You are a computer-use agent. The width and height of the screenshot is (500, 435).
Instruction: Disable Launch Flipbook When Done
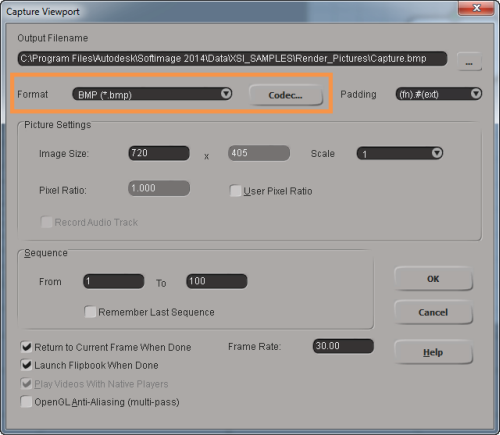click(x=26, y=365)
